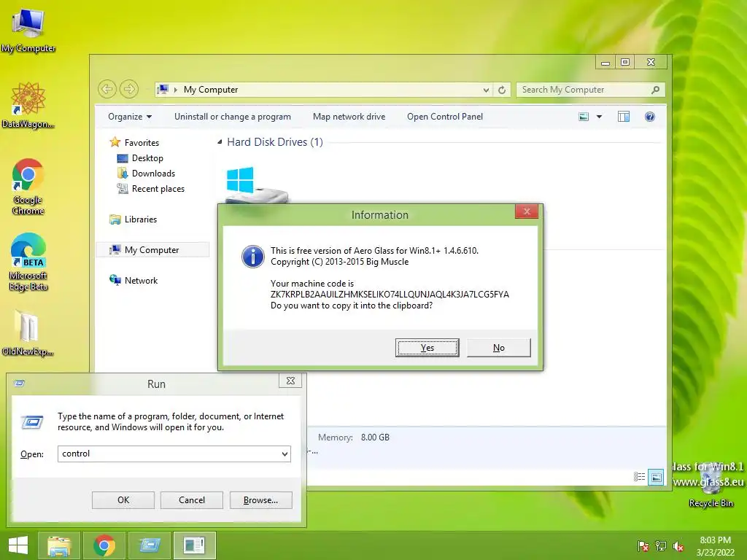The height and width of the screenshot is (560, 747).
Task: Switch to details view in Explorer status bar
Action: (x=639, y=477)
